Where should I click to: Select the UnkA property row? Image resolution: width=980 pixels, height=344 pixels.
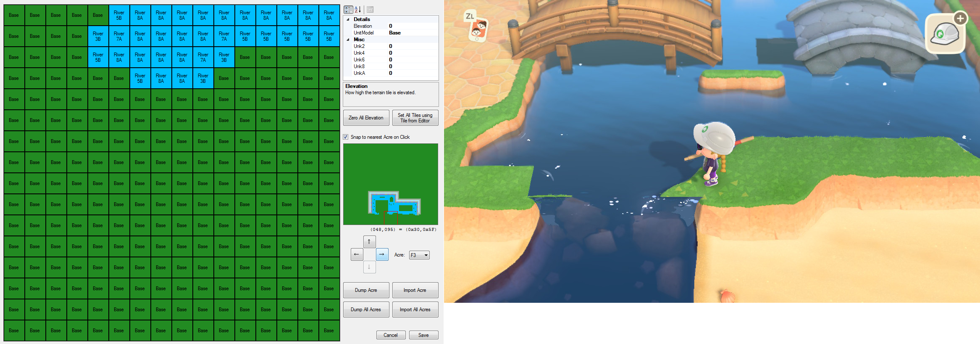[x=391, y=73]
